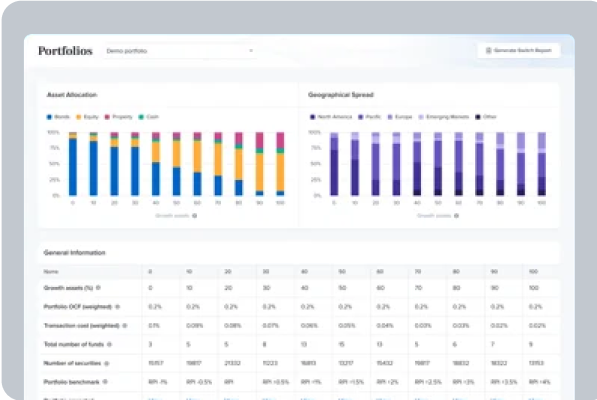Click the RPI +3.5% benchmark cell
Image resolution: width=597 pixels, height=400 pixels.
[x=504, y=382]
